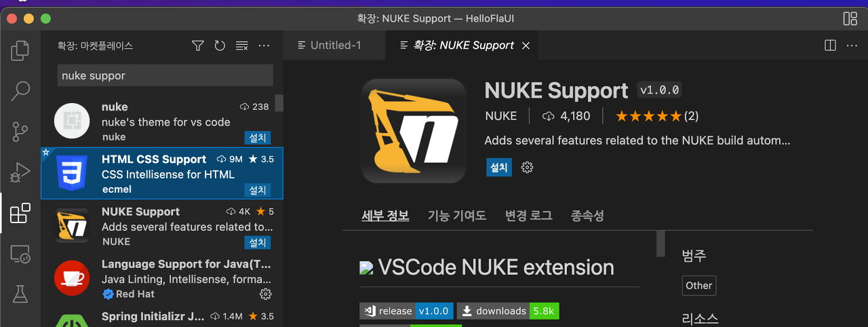Open the Source Control view

tap(20, 132)
